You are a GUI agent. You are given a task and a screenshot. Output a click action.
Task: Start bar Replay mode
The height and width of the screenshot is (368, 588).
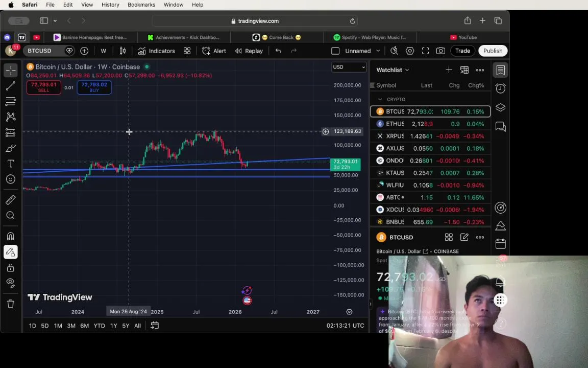coord(249,51)
